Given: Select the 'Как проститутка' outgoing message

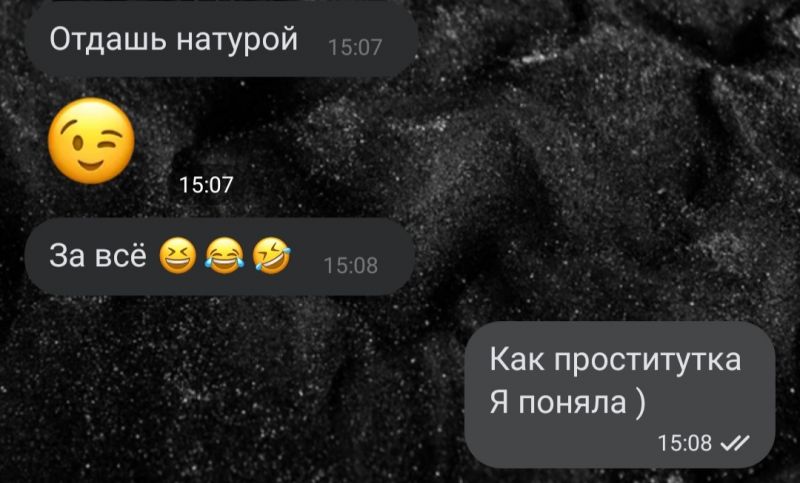Looking at the screenshot, I should 620,394.
